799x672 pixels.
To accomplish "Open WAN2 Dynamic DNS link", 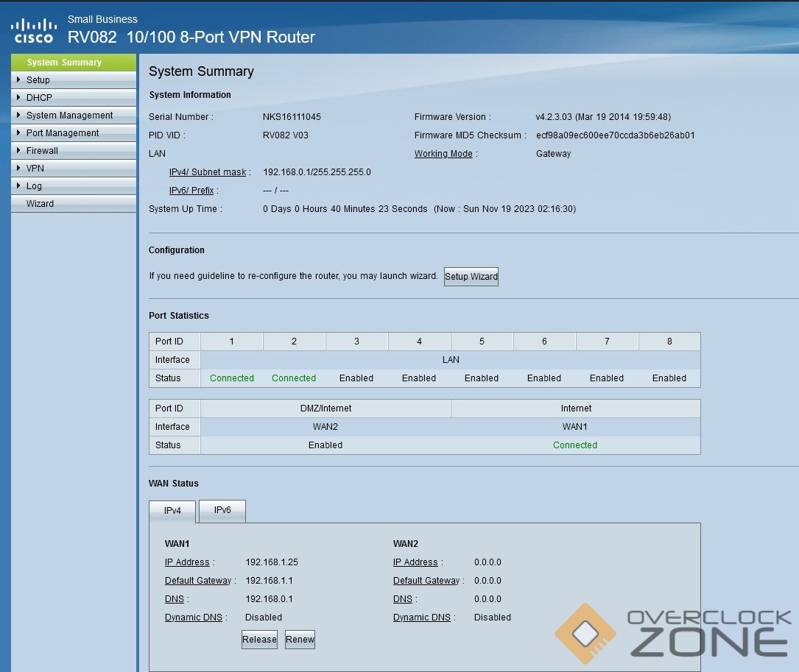I will click(422, 617).
